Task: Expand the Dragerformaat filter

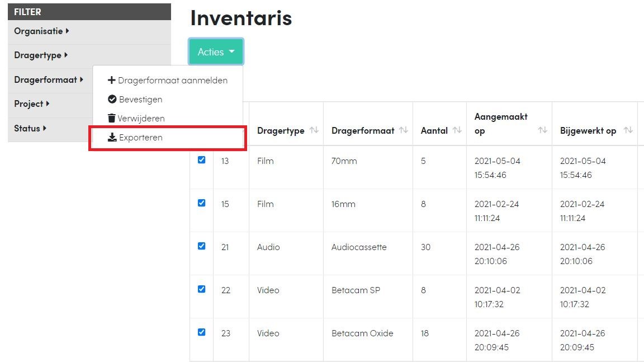Action: coord(49,79)
